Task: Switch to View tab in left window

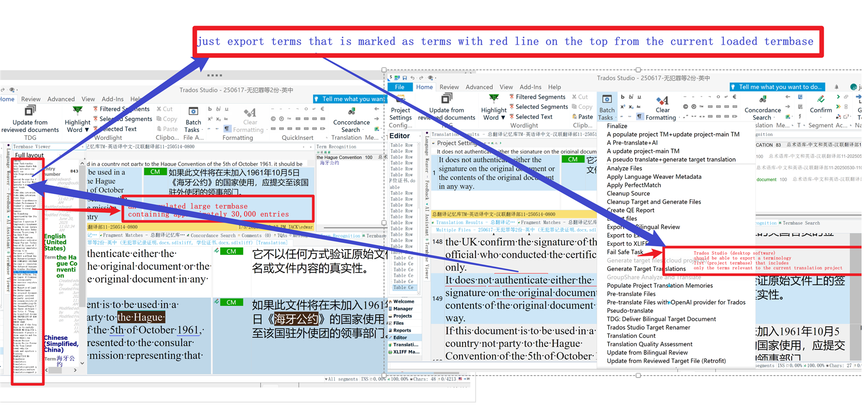Action: [x=88, y=99]
